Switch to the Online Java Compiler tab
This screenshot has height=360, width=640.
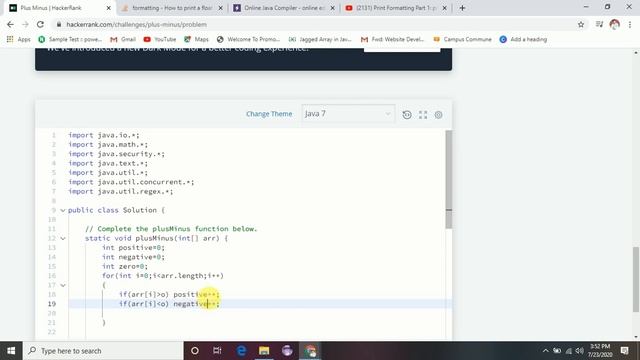[x=284, y=8]
